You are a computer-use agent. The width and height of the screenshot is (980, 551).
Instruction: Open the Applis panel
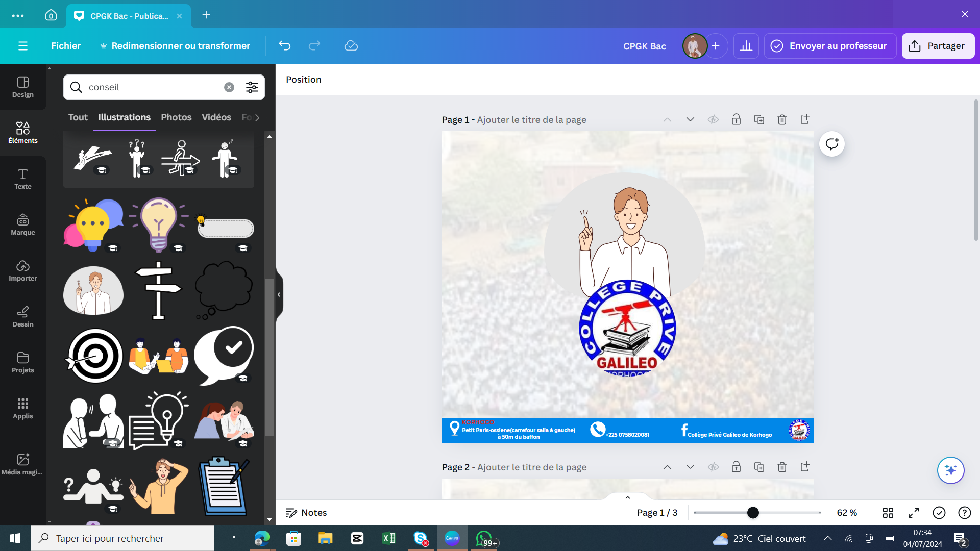coord(23,409)
